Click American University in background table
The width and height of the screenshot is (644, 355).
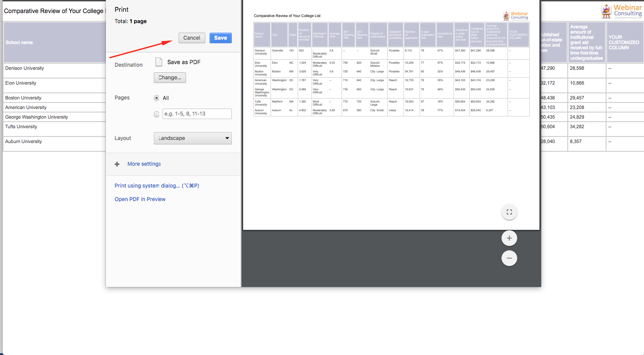coord(26,108)
